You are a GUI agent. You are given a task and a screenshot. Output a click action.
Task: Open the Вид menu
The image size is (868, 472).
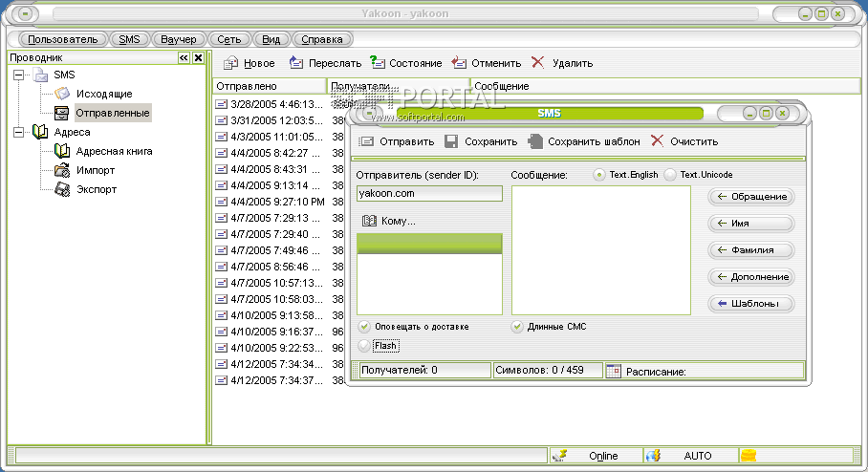tap(271, 39)
